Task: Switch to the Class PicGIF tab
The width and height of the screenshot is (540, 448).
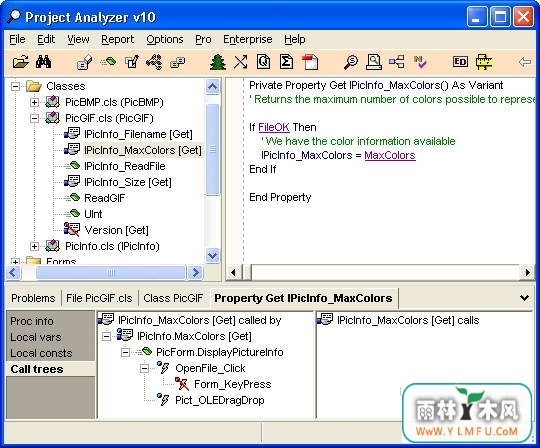Action: [173, 298]
